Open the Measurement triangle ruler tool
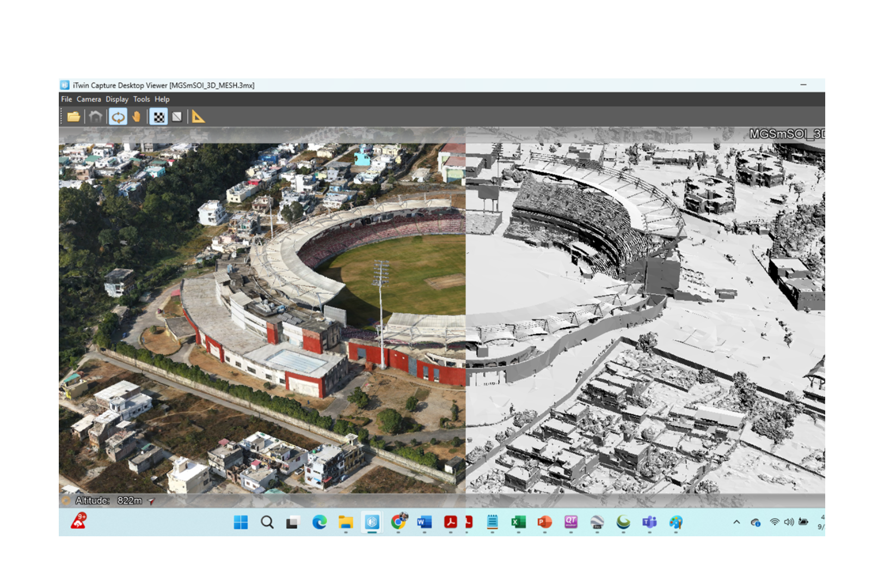 (x=199, y=117)
